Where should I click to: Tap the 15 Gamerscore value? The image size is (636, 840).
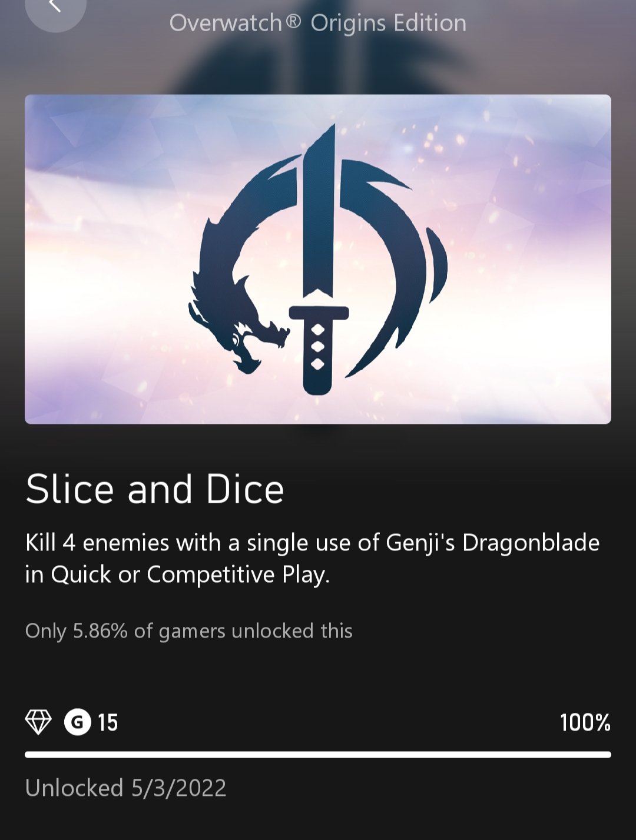point(108,723)
